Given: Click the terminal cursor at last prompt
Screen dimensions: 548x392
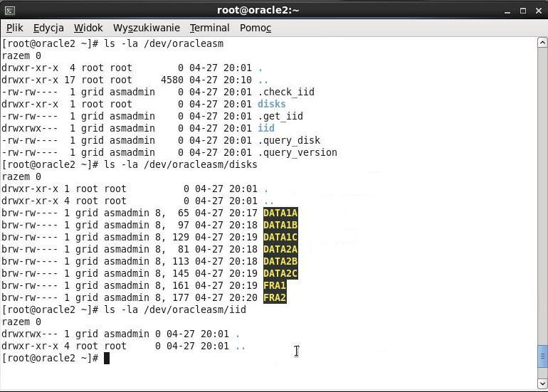Looking at the screenshot, I should (107, 358).
